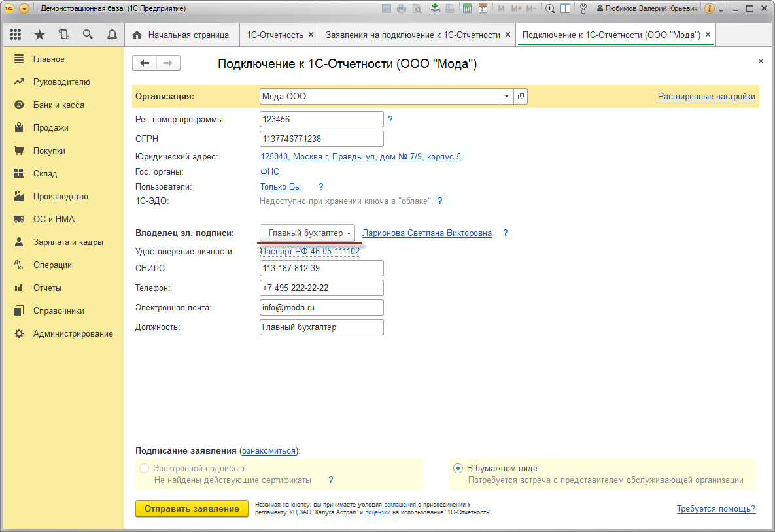Click the ознакомиться link
The height and width of the screenshot is (532, 775).
pos(269,451)
